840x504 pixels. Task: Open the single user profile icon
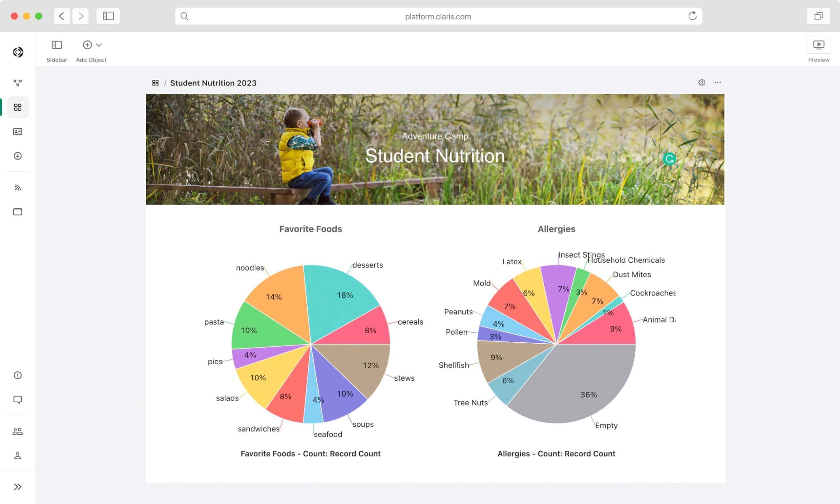click(x=18, y=456)
